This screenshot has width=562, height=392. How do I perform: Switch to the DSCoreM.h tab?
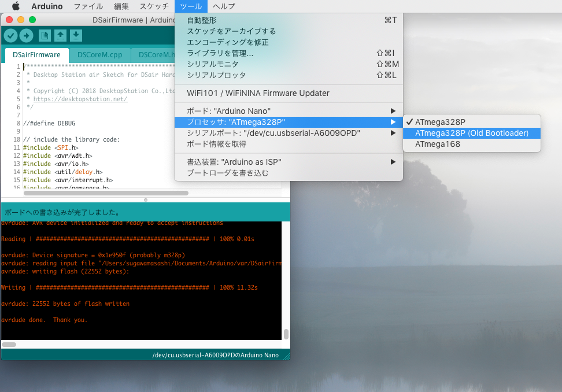153,55
